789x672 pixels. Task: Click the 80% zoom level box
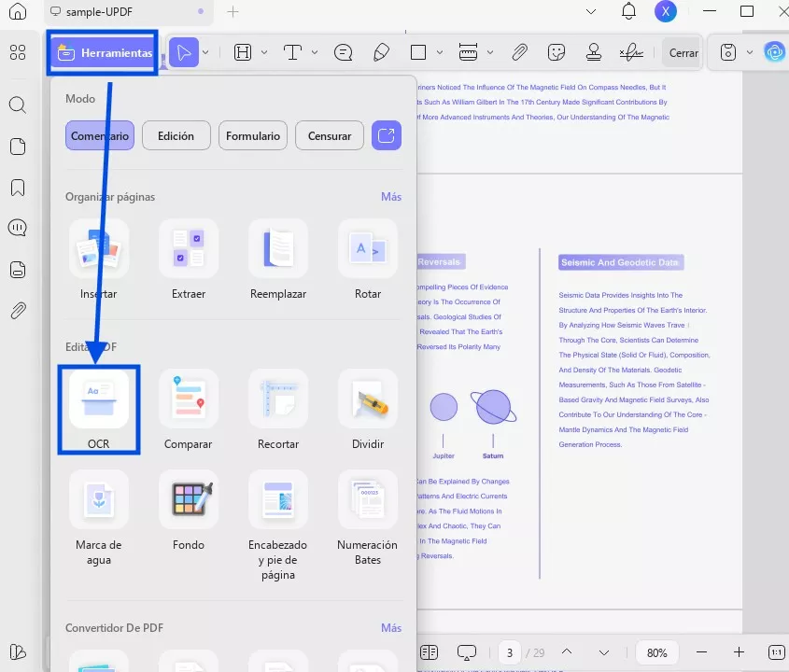tap(656, 653)
